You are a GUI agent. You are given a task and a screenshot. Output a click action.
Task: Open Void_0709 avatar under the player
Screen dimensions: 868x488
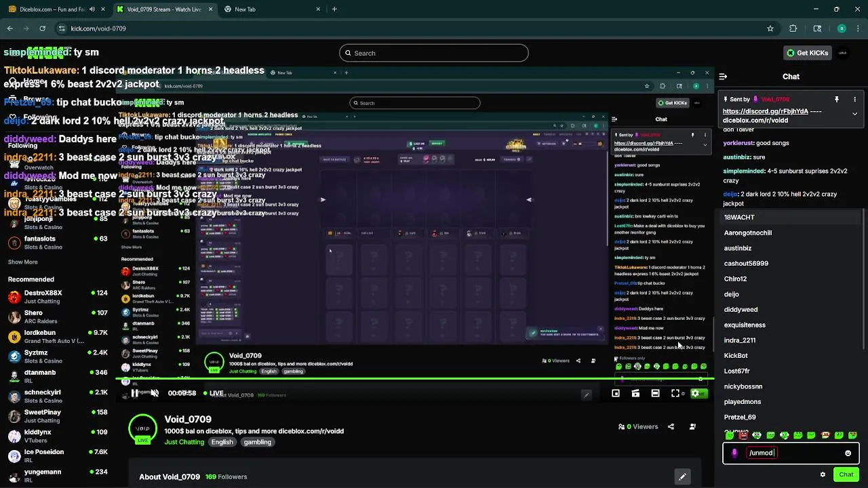tap(142, 428)
